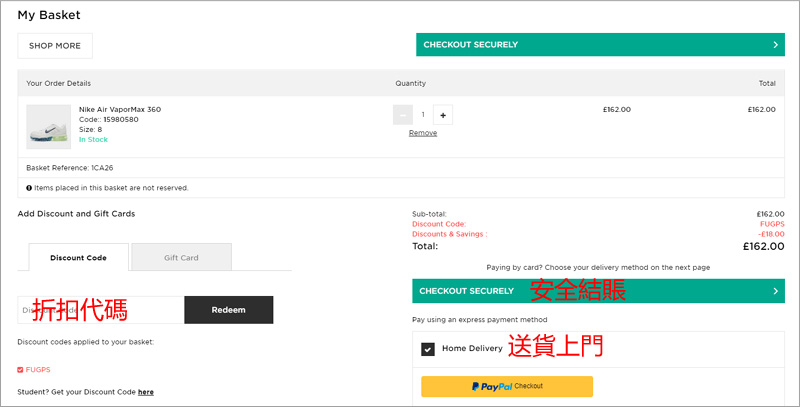
Task: Remove the Nike shoe from basket
Action: click(422, 133)
